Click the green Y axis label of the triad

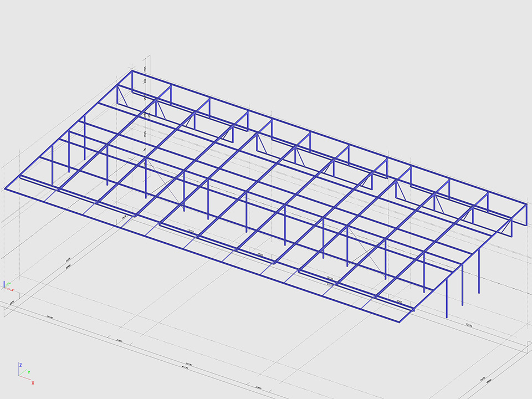click(29, 373)
